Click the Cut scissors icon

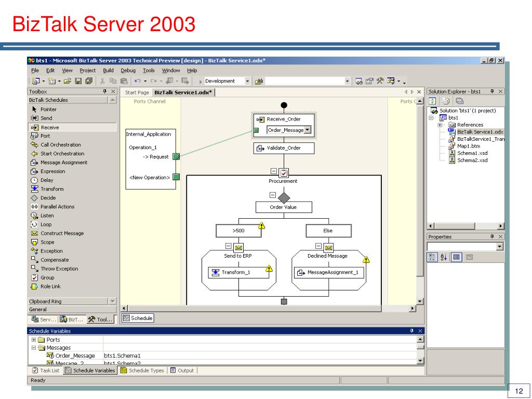point(102,81)
